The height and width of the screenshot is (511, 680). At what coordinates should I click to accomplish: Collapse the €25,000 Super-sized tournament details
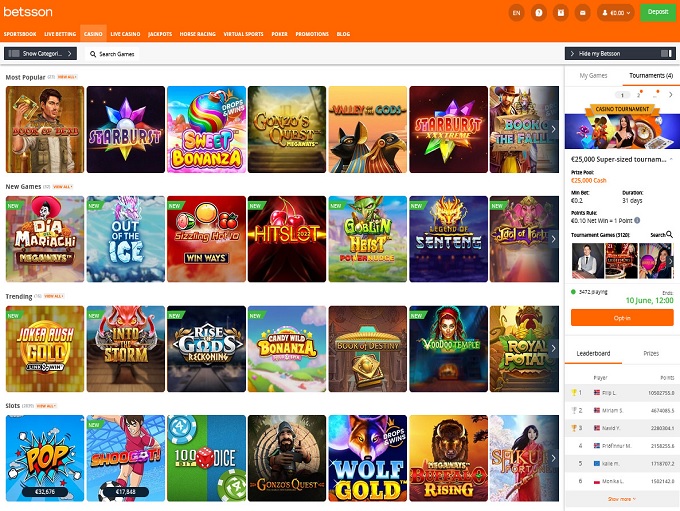[671, 159]
